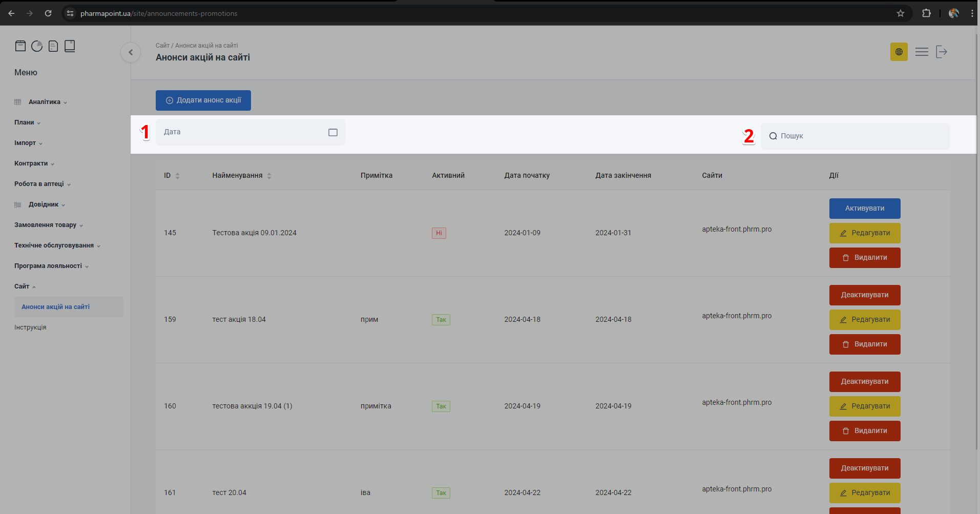This screenshot has width=980, height=514.
Task: Click into the Пошук search field
Action: point(861,136)
